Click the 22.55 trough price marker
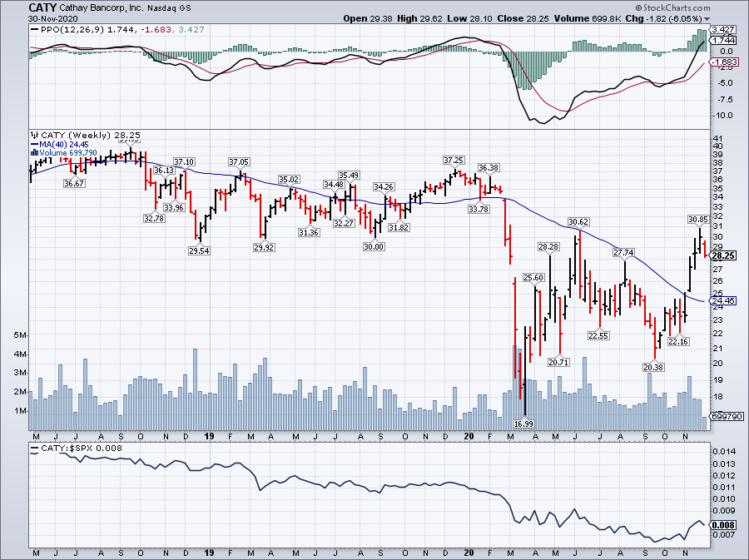 pyautogui.click(x=598, y=335)
